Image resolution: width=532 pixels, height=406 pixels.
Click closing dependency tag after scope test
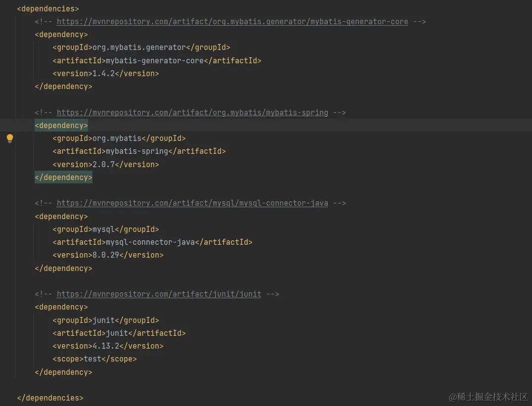coord(63,372)
